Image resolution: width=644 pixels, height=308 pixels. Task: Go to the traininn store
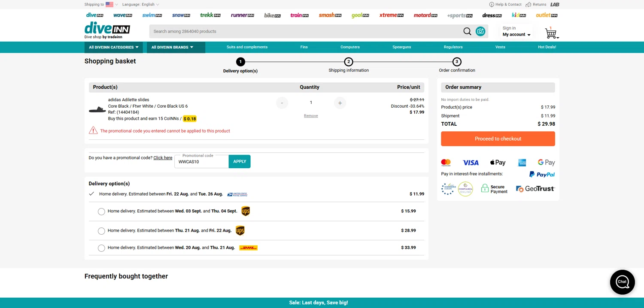pyautogui.click(x=299, y=15)
